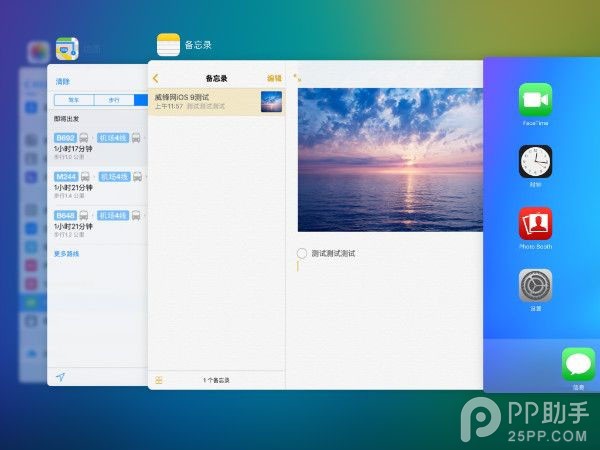
Task: Open the note 威锋网iOS 9测试
Action: pyautogui.click(x=217, y=101)
